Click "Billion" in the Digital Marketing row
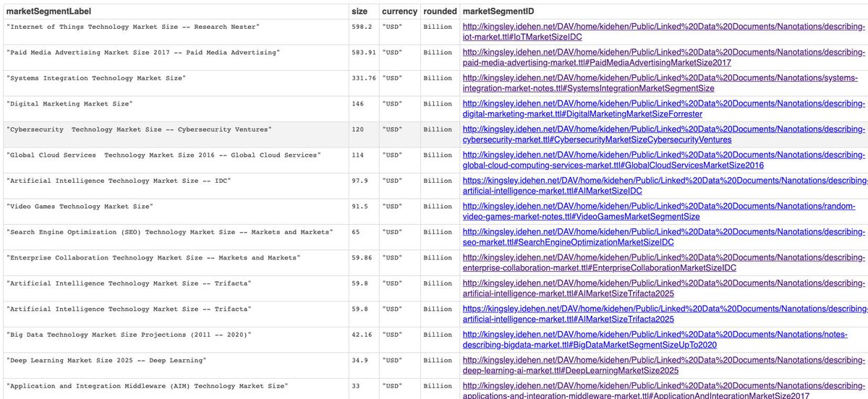The height and width of the screenshot is (399, 868). coord(438,104)
